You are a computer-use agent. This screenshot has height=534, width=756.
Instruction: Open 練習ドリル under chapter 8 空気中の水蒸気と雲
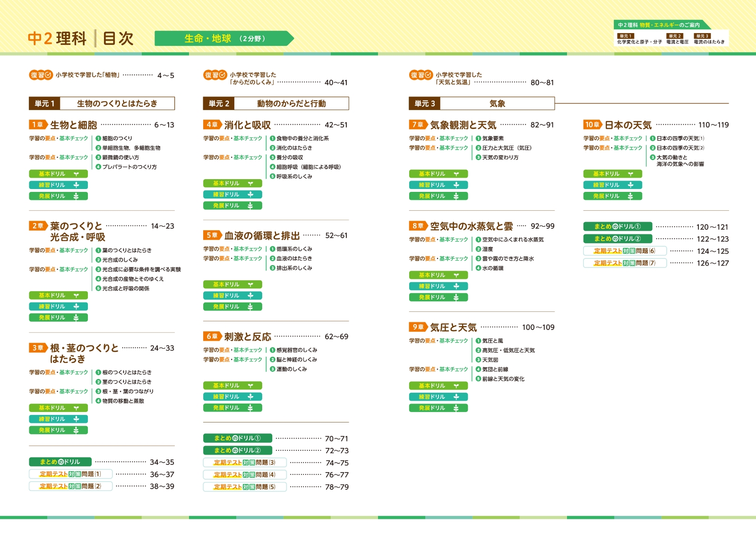pos(438,286)
